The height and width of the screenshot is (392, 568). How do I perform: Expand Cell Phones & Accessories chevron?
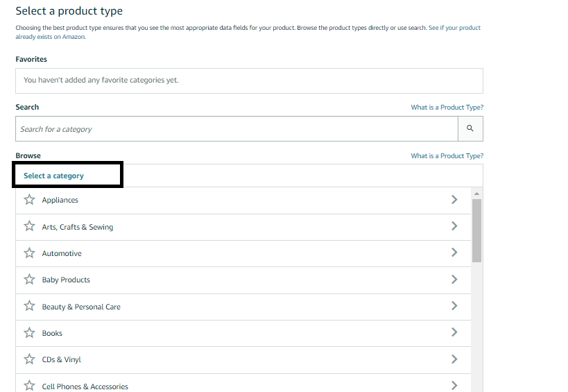click(x=454, y=386)
